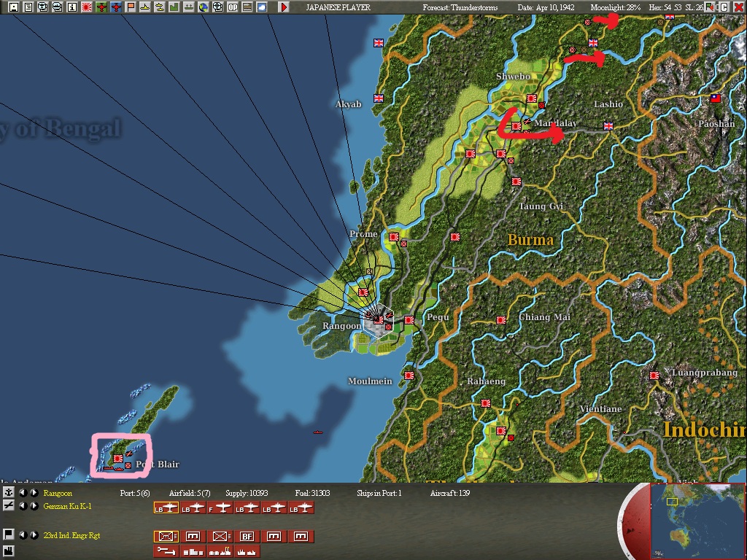Select the Japanese base at Prome
This screenshot has width=747, height=560.
tap(393, 237)
